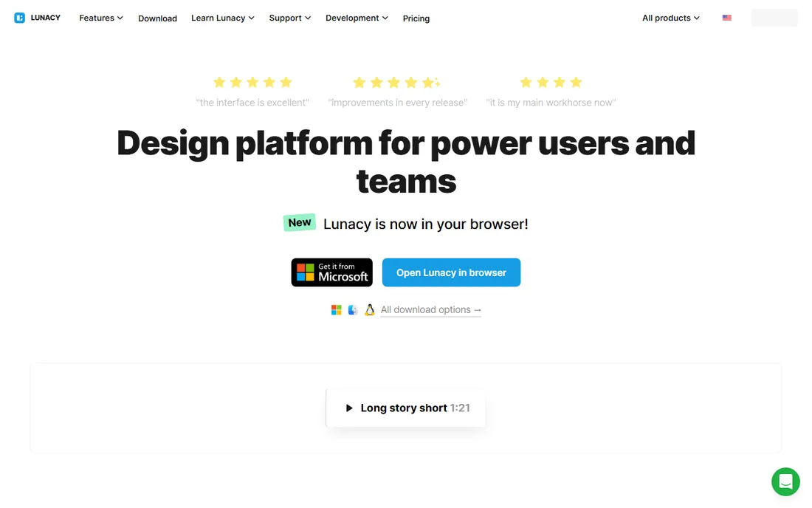Click the "Lunacy is now in your browser!" text

click(426, 224)
